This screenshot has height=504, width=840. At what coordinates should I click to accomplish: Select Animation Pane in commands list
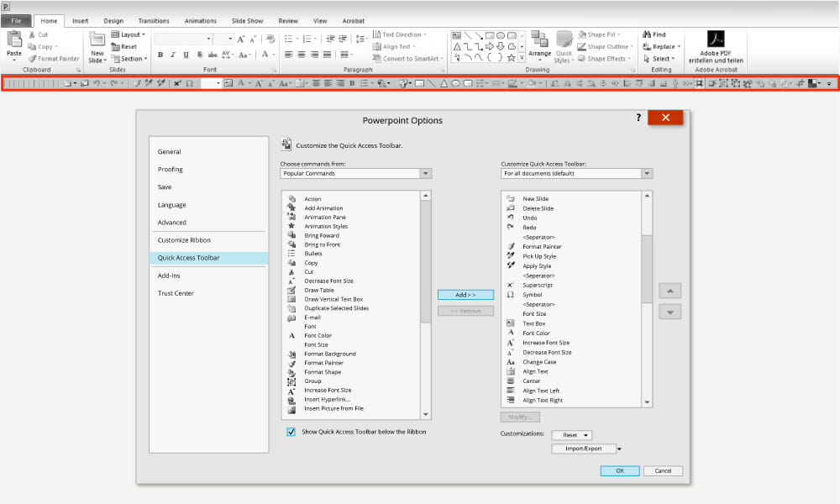point(325,217)
